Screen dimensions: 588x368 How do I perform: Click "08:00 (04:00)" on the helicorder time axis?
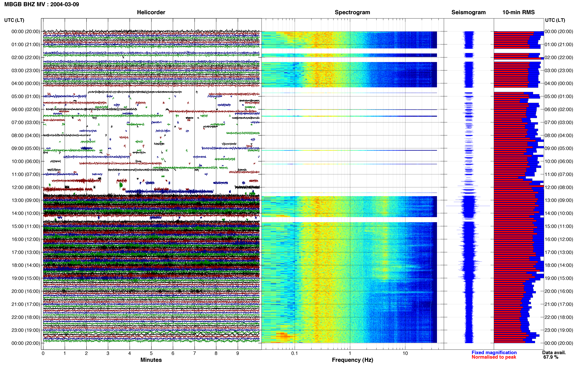[x=26, y=135]
